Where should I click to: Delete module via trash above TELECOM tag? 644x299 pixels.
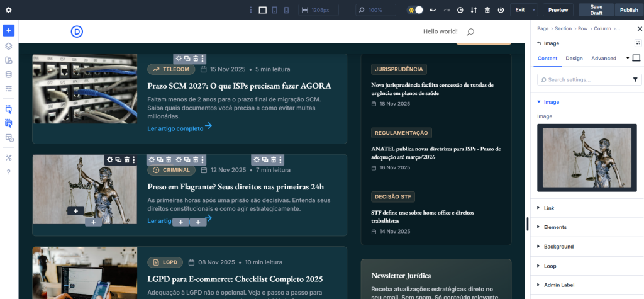pyautogui.click(x=196, y=59)
